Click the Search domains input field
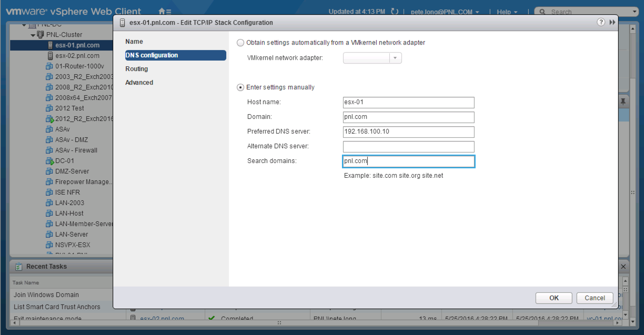Image resolution: width=644 pixels, height=335 pixels. [x=408, y=161]
